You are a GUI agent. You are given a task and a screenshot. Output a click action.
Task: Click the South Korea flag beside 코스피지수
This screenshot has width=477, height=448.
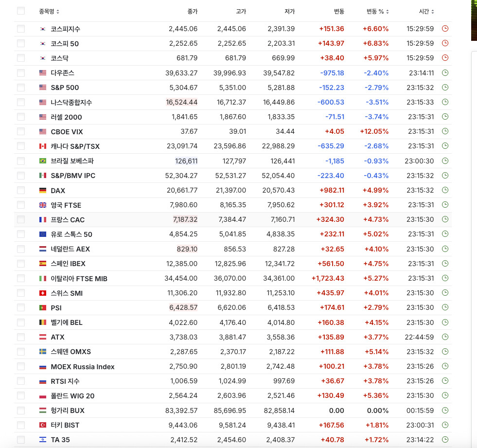pos(43,29)
